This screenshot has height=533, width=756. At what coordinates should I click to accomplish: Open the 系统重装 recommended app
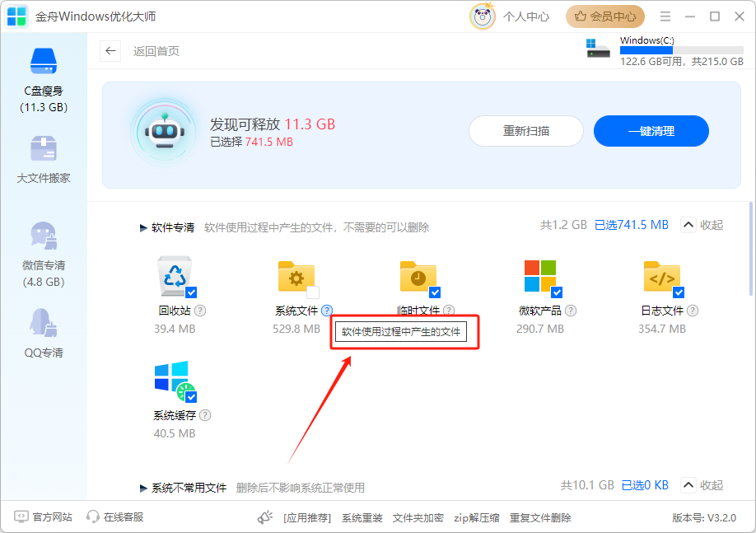[x=362, y=518]
